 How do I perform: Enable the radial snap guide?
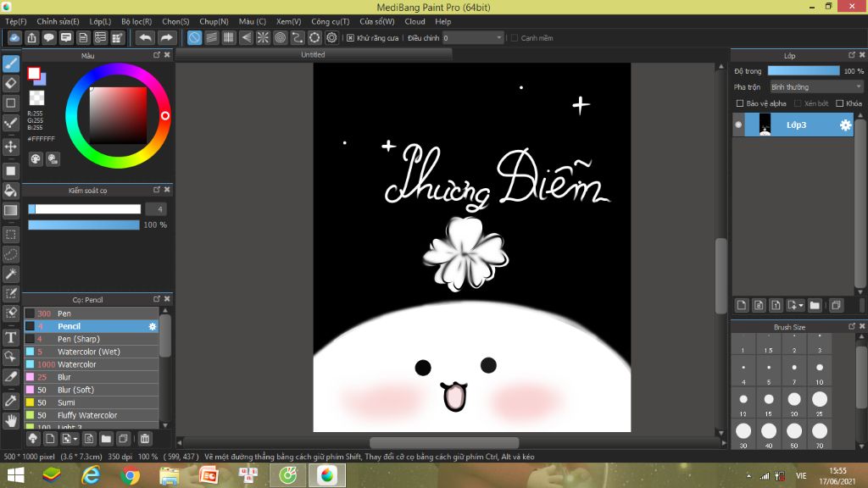(x=263, y=37)
